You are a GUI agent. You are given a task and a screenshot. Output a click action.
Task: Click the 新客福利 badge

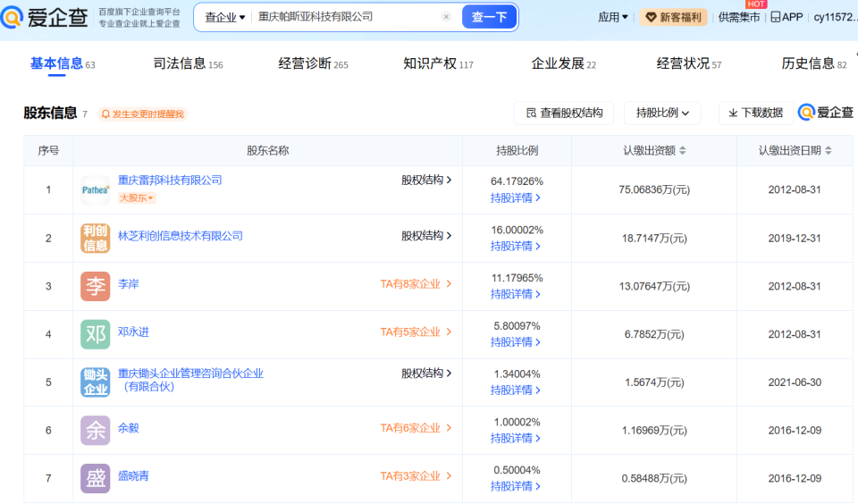coord(674,18)
